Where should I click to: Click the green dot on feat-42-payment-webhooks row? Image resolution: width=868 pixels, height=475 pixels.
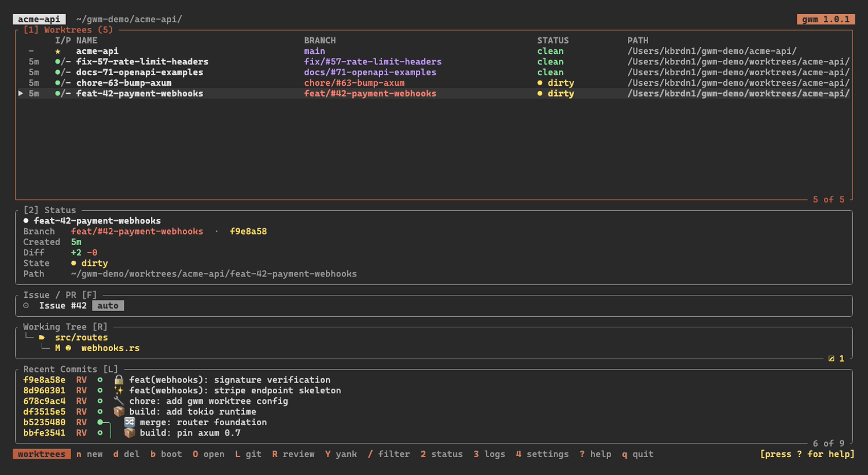click(x=58, y=94)
